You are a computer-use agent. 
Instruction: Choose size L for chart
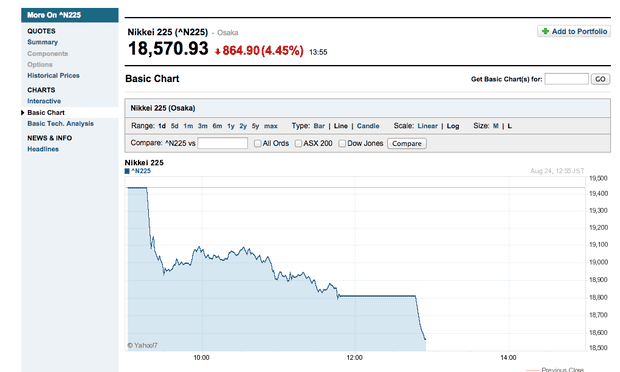(x=509, y=126)
